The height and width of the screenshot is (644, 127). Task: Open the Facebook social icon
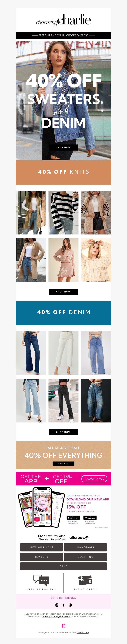click(x=63, y=605)
